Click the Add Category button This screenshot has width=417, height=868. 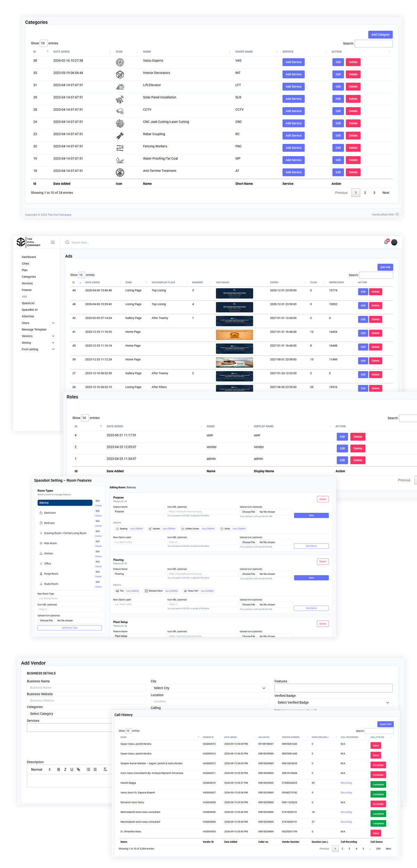click(x=380, y=35)
